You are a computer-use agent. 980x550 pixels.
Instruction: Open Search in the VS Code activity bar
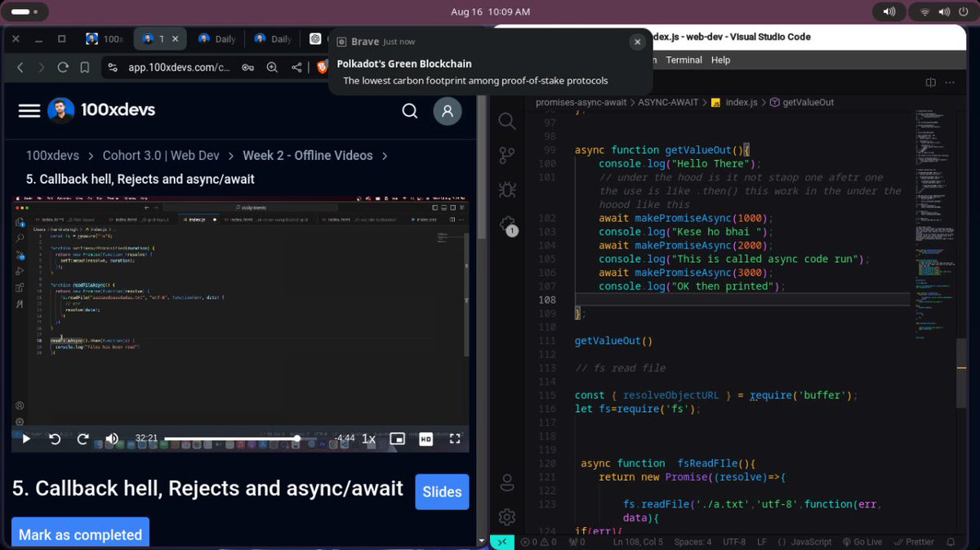[506, 121]
